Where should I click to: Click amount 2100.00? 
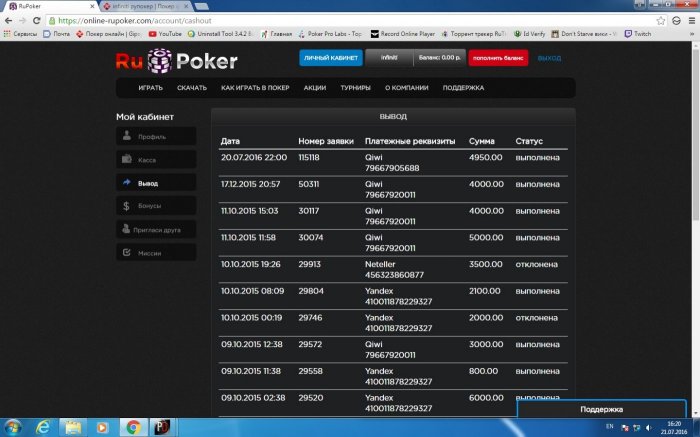(485, 291)
